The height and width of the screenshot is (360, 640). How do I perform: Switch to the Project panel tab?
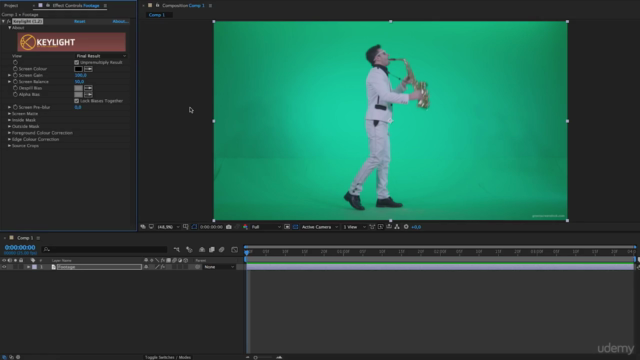tap(11, 6)
